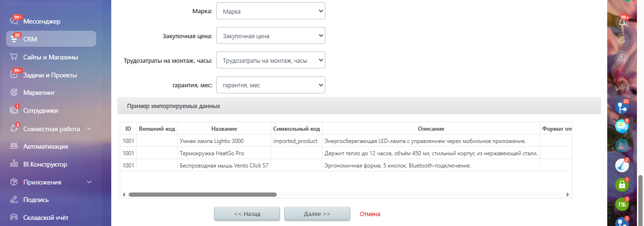
Task: Go to the CRM menu item
Action: (51, 39)
